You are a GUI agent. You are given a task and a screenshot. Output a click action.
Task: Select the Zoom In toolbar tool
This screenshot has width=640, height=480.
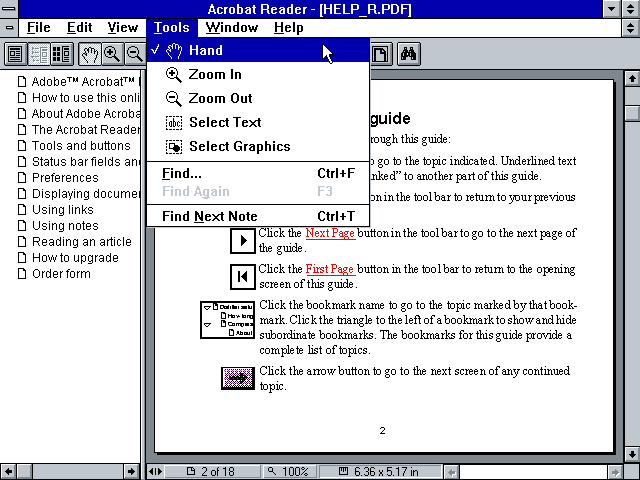[x=112, y=54]
